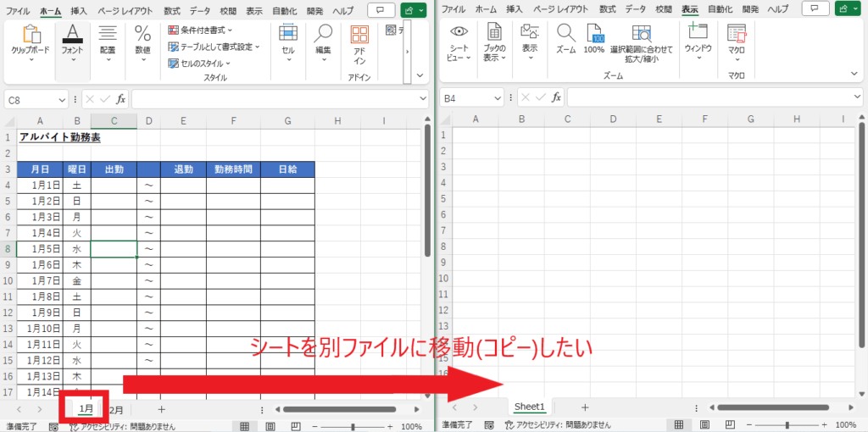
Task: Zoom out with minus in right status bar
Action: pyautogui.click(x=751, y=425)
